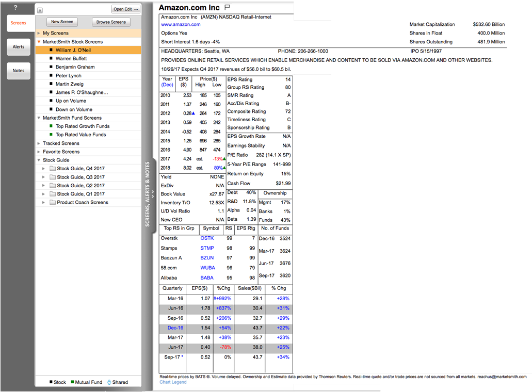Open the www.amazon.com link
This screenshot has height=392, width=532.
181,25
